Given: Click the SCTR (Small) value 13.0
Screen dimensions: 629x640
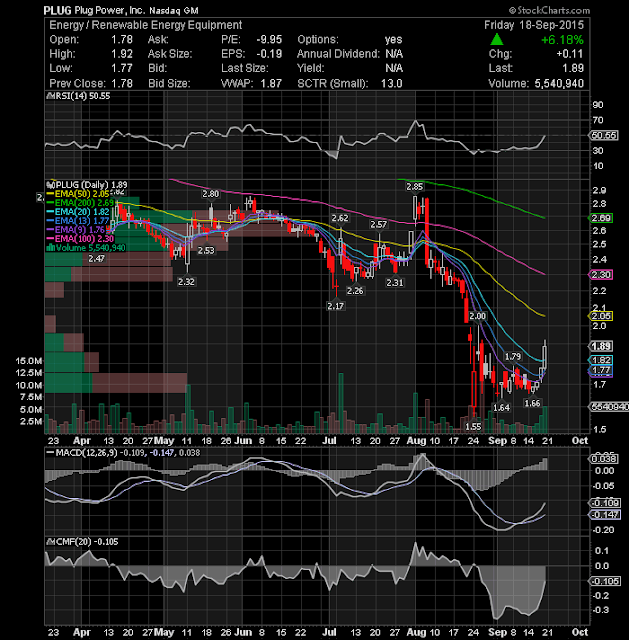Looking at the screenshot, I should coord(391,83).
